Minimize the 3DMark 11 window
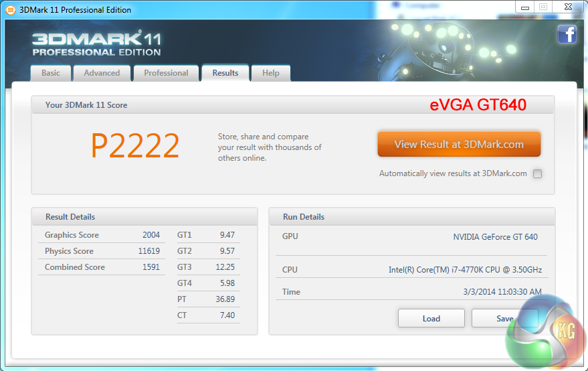This screenshot has width=588, height=371. coord(525,7)
